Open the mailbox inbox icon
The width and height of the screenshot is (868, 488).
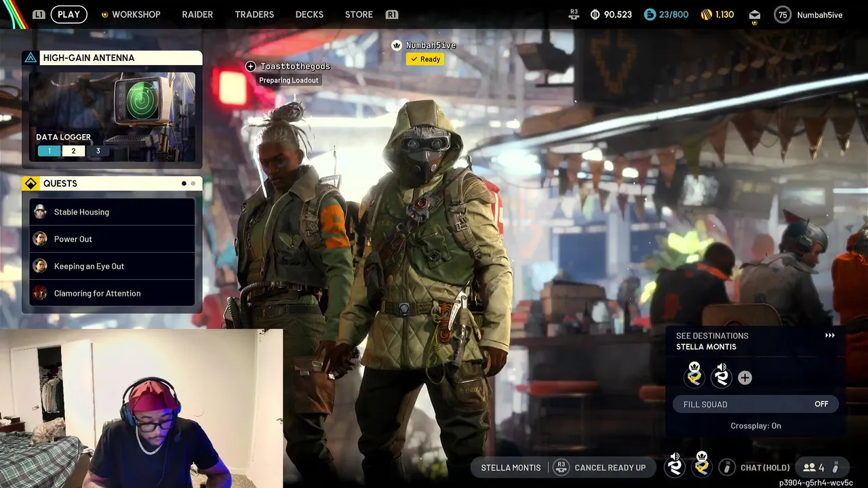click(x=755, y=15)
